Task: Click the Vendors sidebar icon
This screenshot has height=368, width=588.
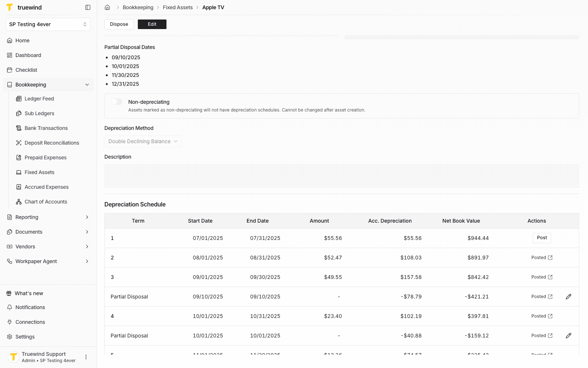Action: click(x=10, y=247)
